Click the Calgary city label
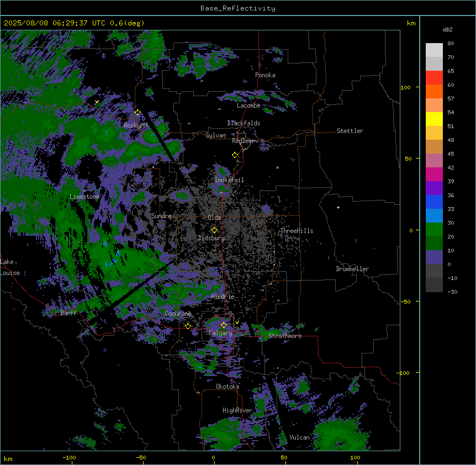The width and height of the screenshot is (476, 465). pyautogui.click(x=221, y=333)
